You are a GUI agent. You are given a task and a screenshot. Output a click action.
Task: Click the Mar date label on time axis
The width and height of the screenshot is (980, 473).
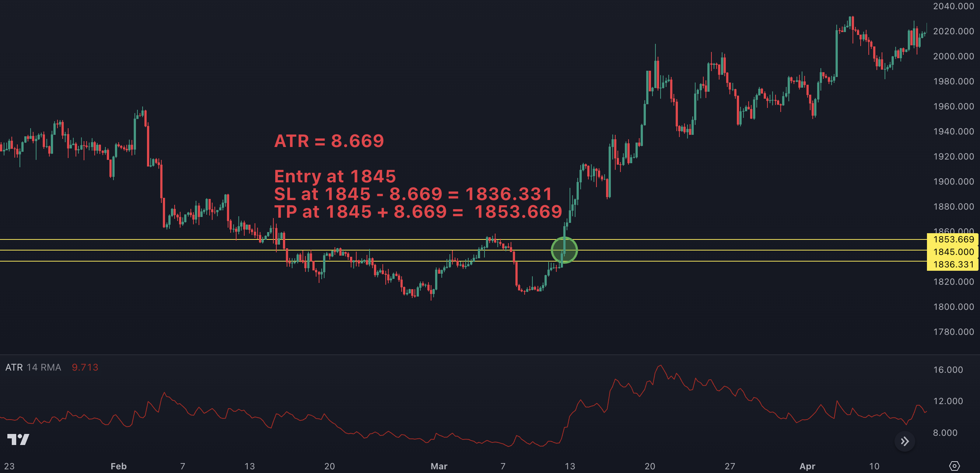pos(439,466)
